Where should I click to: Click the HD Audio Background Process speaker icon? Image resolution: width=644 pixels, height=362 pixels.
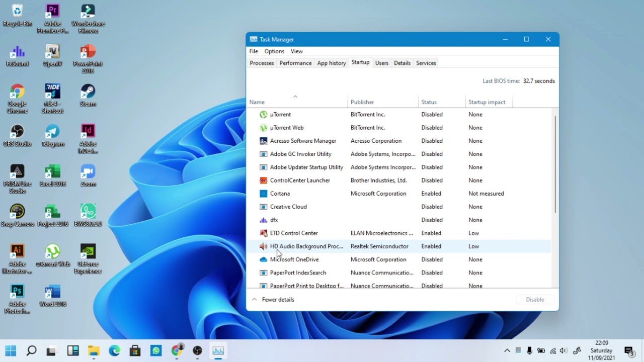click(263, 246)
